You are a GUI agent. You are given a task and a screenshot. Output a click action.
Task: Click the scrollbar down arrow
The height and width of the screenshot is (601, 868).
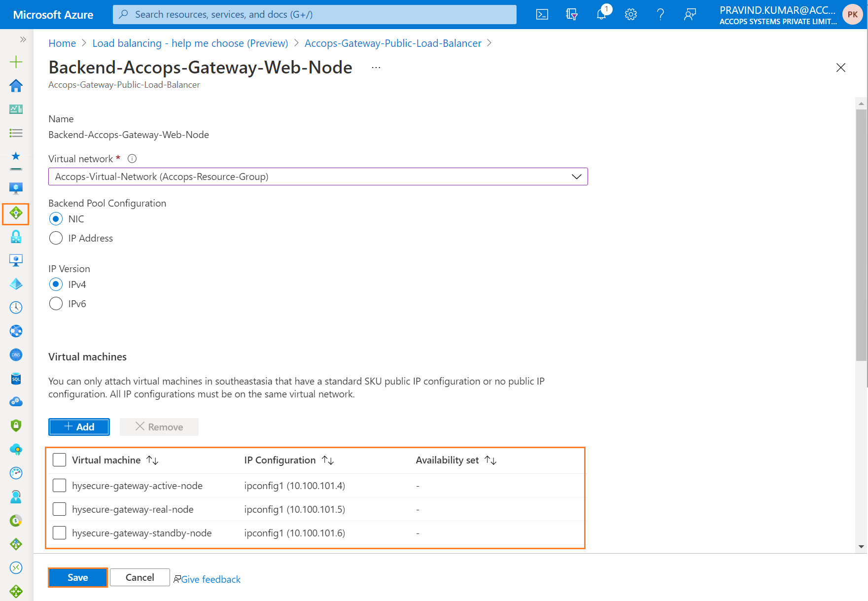pos(861,546)
